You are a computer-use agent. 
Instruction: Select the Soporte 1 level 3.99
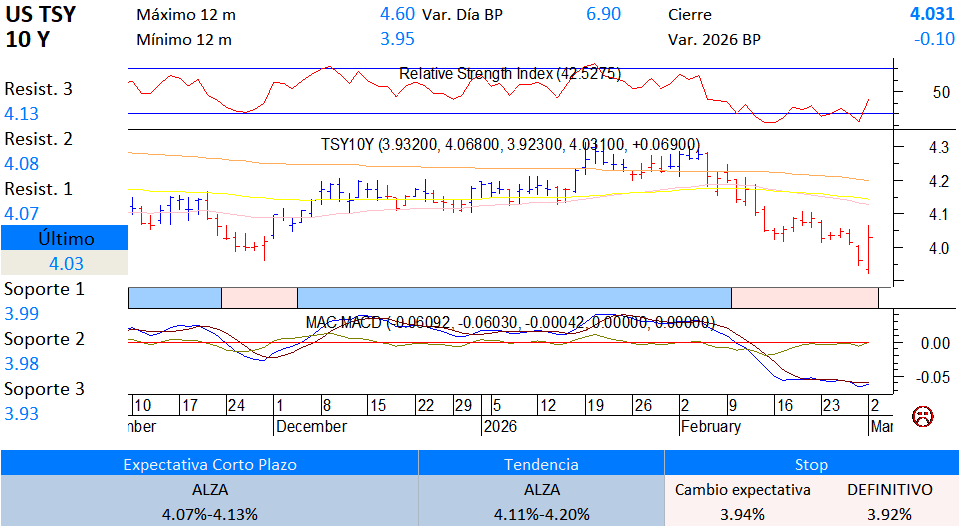pyautogui.click(x=22, y=314)
